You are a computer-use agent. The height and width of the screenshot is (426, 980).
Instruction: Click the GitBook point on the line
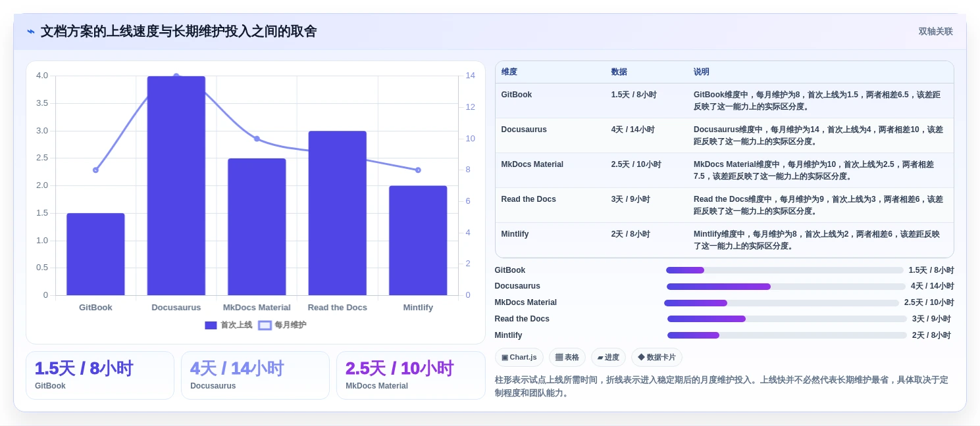(x=95, y=170)
